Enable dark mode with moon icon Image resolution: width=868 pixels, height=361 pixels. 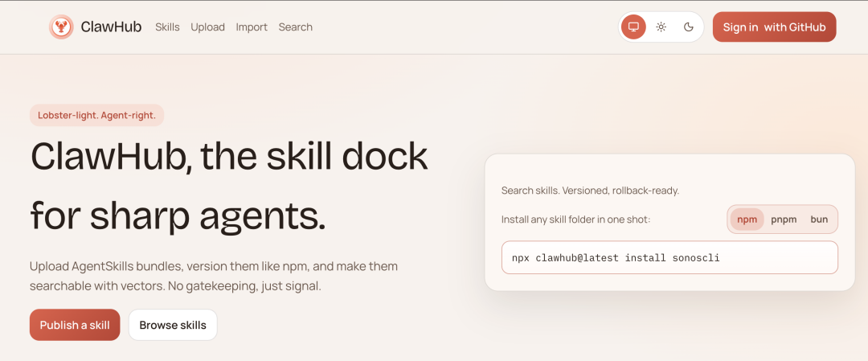(x=689, y=27)
